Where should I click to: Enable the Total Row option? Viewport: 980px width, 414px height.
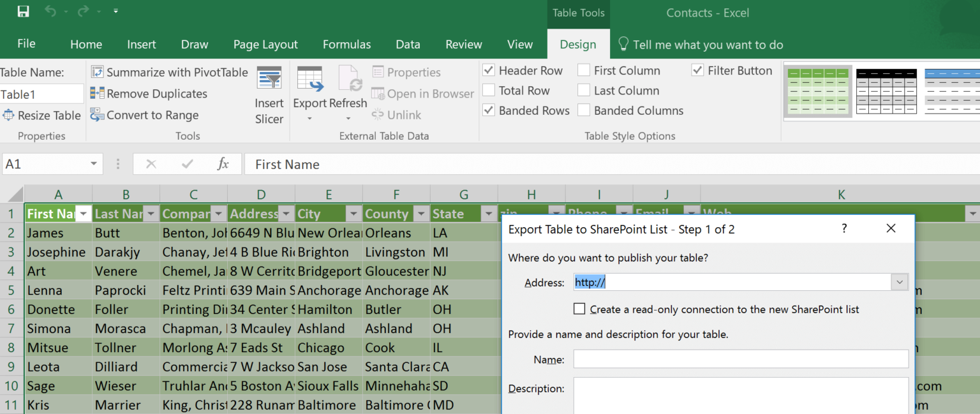click(x=489, y=90)
